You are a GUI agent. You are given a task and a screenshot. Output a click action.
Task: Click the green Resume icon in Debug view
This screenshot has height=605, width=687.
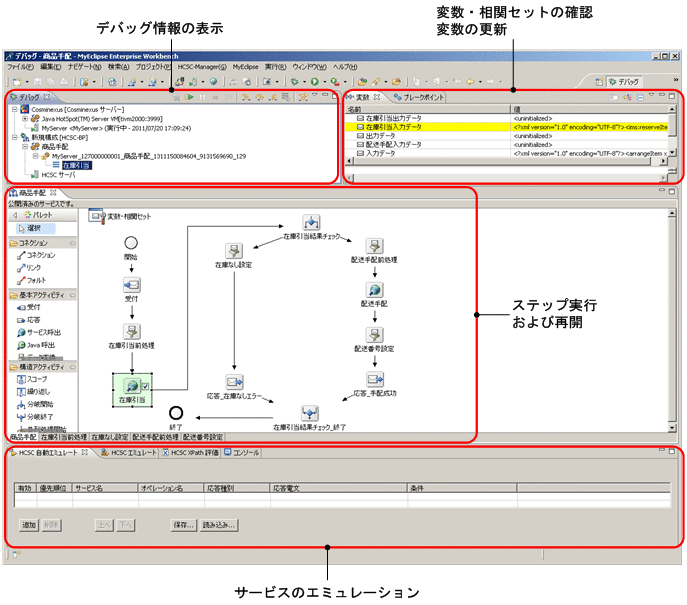(x=189, y=97)
